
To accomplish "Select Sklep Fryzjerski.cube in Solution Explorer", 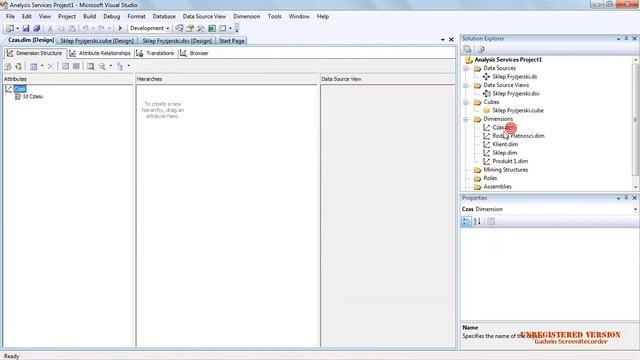I will point(518,111).
